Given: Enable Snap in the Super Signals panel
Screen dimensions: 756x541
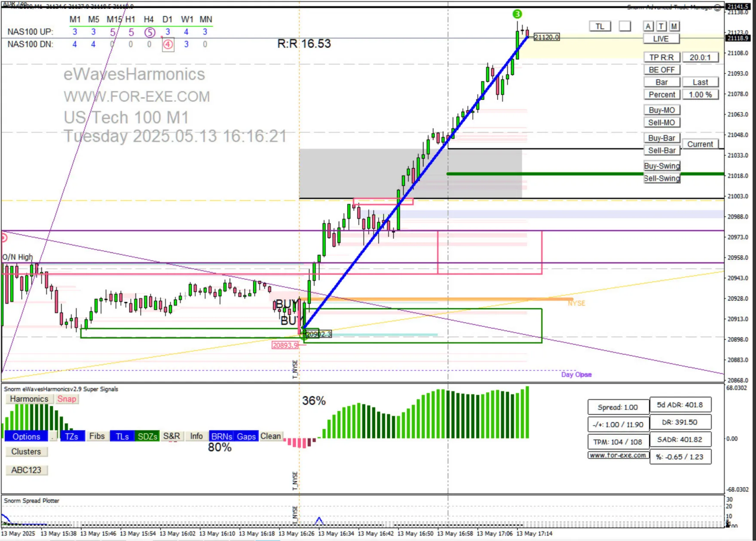Looking at the screenshot, I should pos(67,399).
